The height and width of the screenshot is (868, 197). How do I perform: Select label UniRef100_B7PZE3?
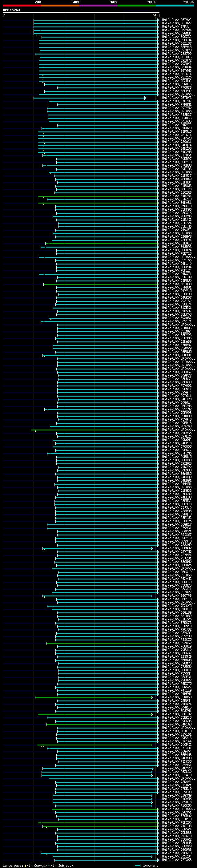176,200
